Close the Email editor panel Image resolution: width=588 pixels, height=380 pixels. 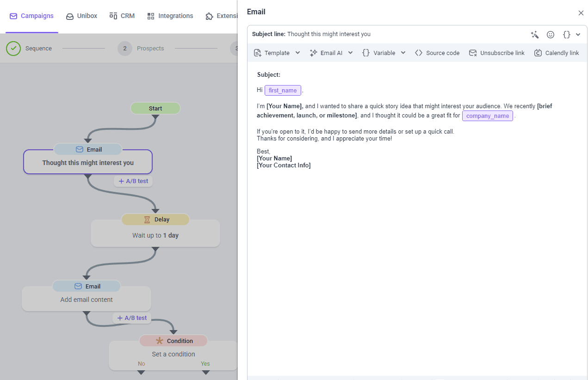coord(581,13)
